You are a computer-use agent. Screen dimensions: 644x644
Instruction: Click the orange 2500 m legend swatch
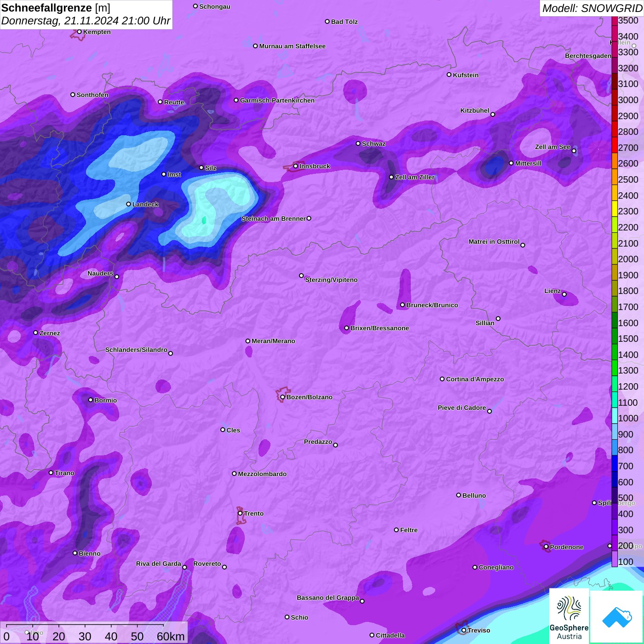[615, 177]
